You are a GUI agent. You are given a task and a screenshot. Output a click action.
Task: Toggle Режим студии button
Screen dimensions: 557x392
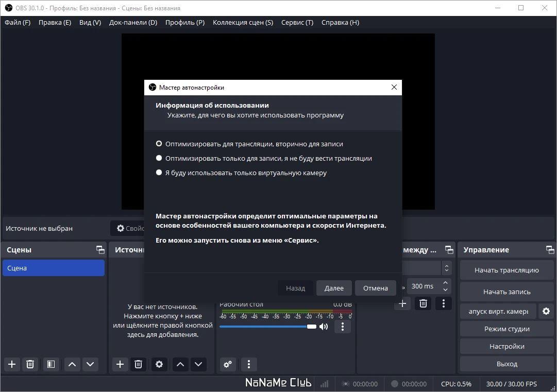coord(507,329)
